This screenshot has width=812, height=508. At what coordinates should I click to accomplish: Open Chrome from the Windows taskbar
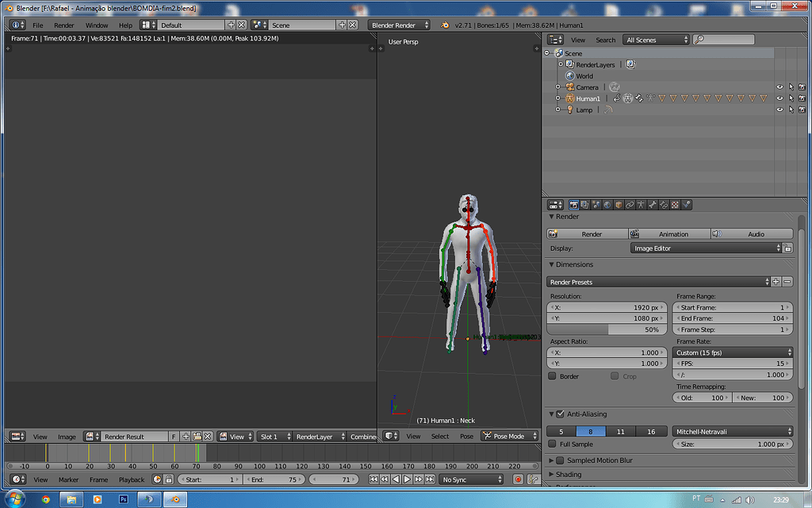pyautogui.click(x=45, y=500)
